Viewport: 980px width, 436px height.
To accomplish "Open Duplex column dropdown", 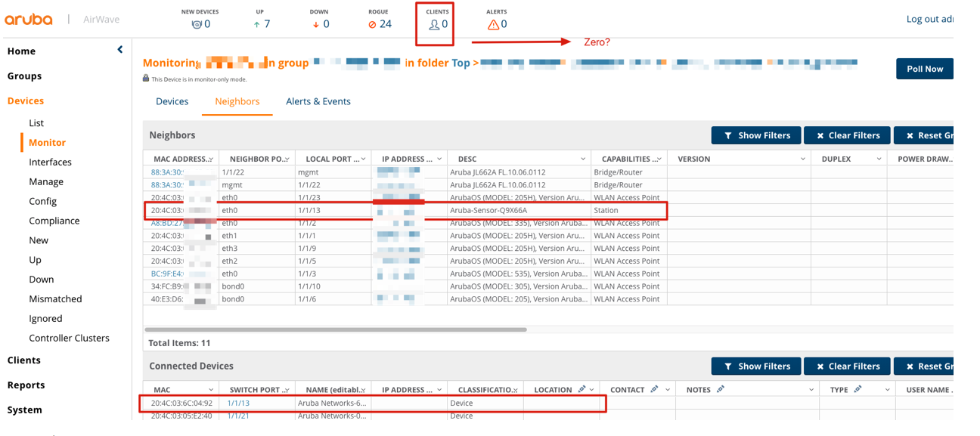I will click(x=879, y=159).
